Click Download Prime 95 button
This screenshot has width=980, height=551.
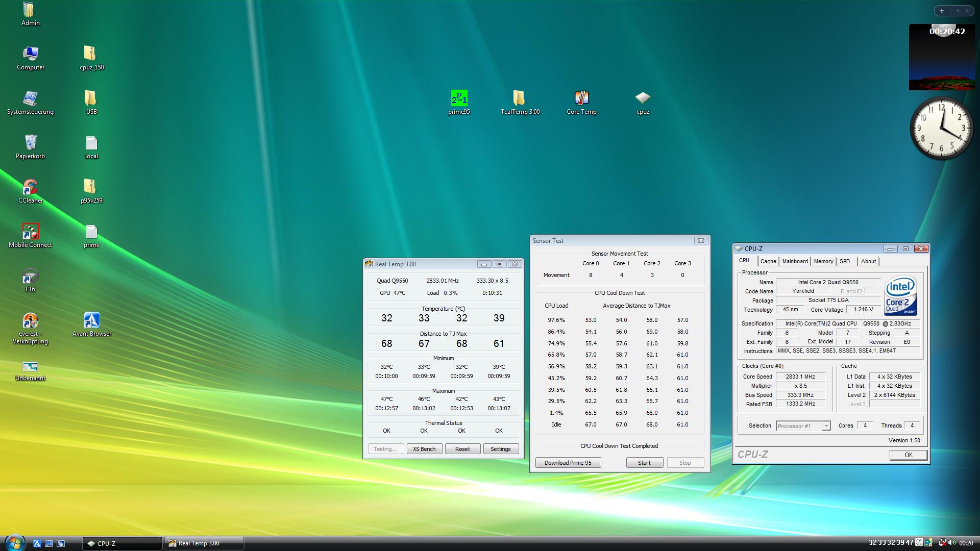click(568, 463)
